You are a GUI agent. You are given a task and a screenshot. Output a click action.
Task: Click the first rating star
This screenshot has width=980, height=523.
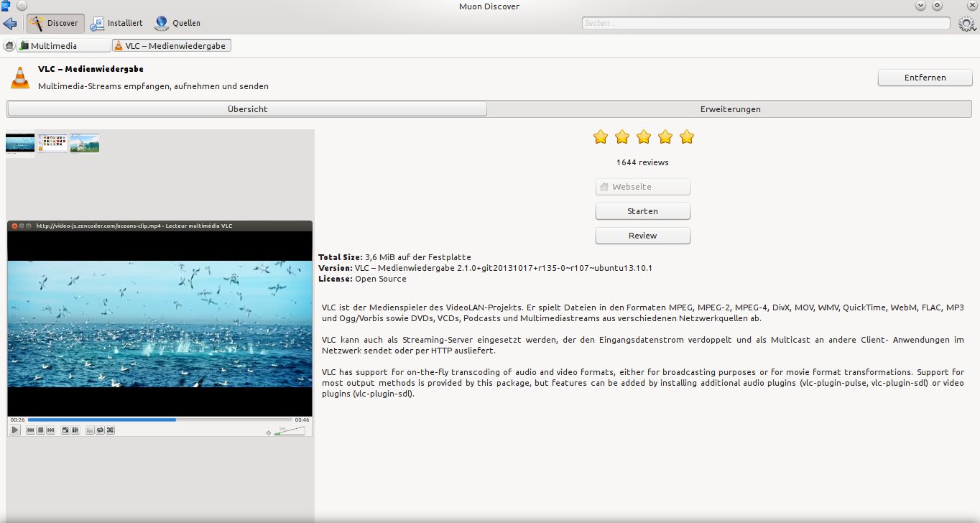(601, 136)
